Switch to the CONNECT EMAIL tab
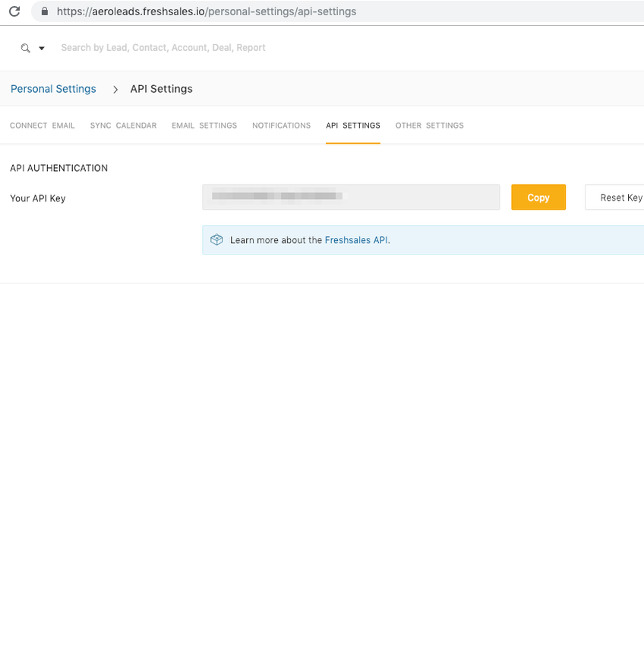This screenshot has width=644, height=646. pyautogui.click(x=43, y=125)
